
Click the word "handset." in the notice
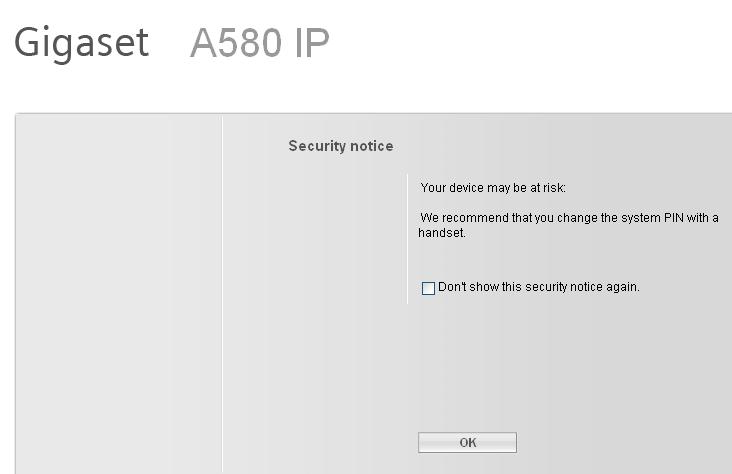(442, 233)
